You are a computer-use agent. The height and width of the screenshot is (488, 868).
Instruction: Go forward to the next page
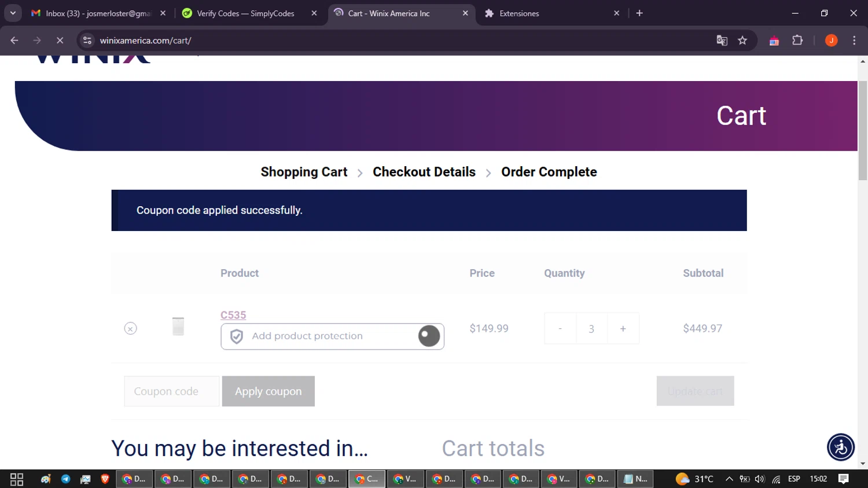coord(37,41)
